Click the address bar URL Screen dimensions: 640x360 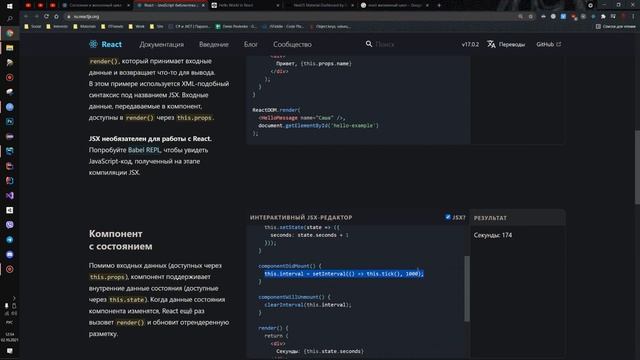coord(87,17)
